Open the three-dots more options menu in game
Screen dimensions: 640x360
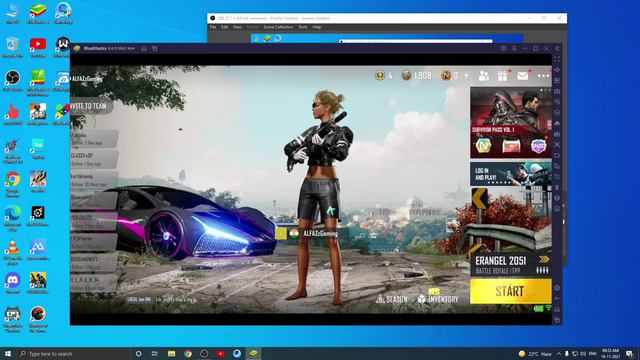coord(543,76)
